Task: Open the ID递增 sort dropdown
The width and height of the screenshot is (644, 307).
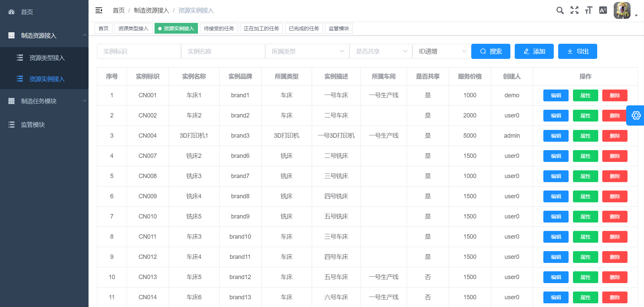Action: [x=441, y=52]
